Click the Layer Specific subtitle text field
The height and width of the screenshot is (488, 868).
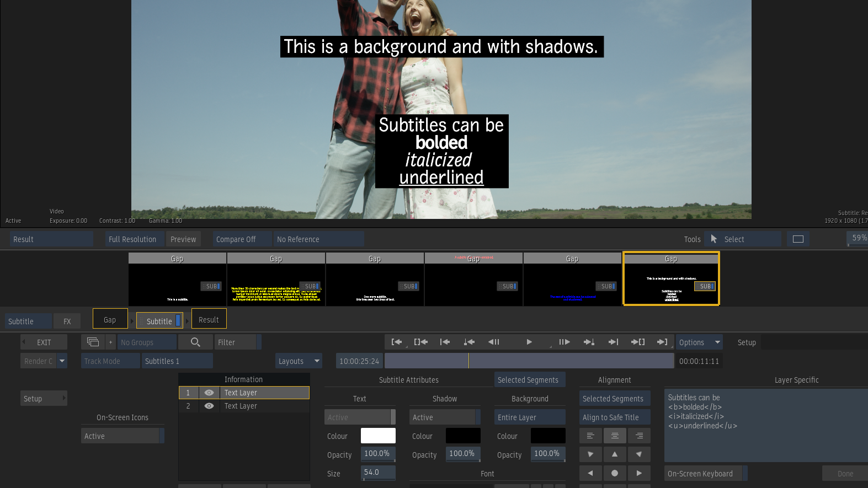pyautogui.click(x=766, y=425)
